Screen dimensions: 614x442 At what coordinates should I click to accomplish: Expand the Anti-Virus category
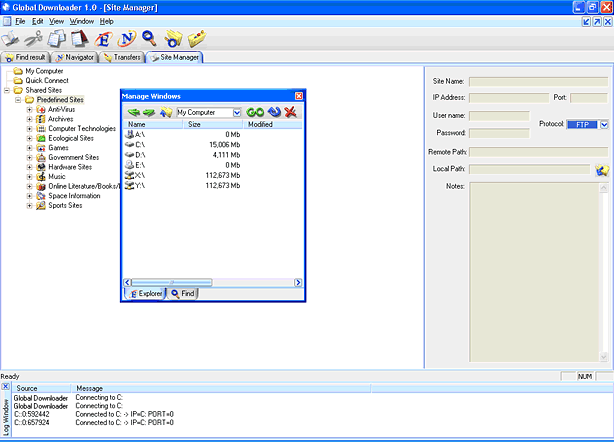pos(29,109)
